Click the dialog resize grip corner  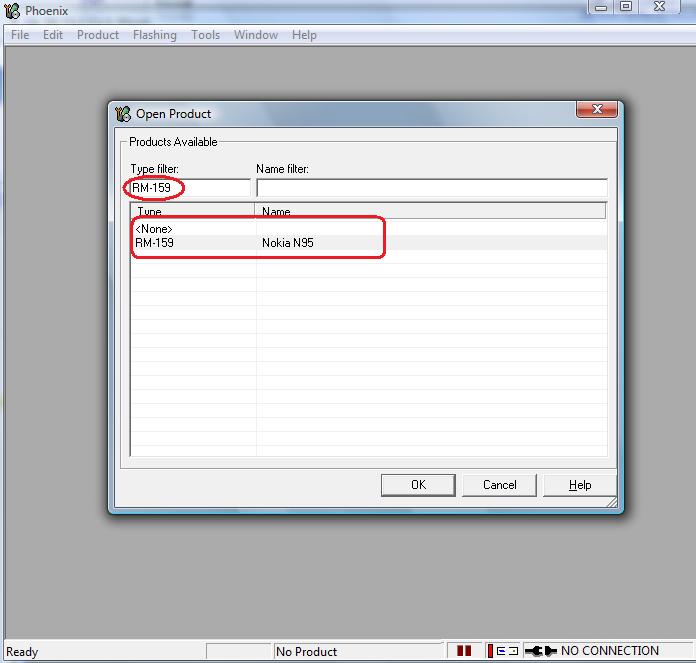[612, 502]
